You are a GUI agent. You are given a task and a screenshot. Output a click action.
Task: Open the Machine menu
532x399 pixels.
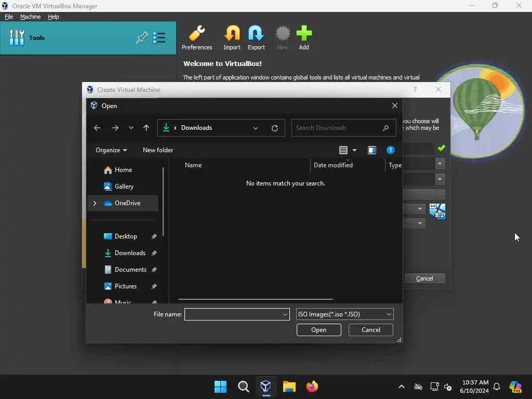pyautogui.click(x=30, y=17)
